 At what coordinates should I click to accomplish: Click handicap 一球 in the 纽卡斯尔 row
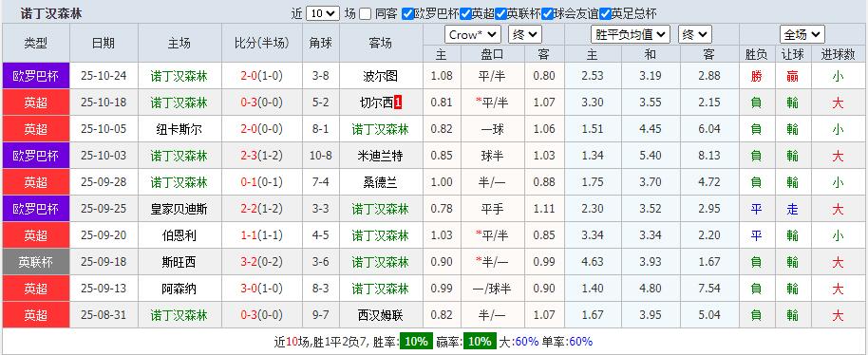pyautogui.click(x=492, y=129)
